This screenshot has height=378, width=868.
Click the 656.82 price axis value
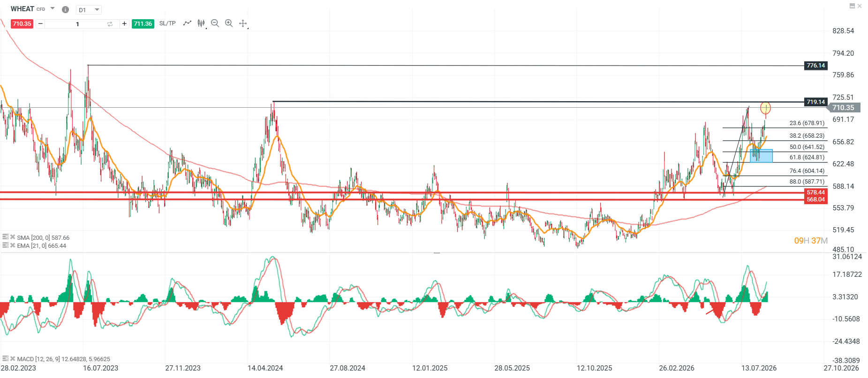[843, 142]
